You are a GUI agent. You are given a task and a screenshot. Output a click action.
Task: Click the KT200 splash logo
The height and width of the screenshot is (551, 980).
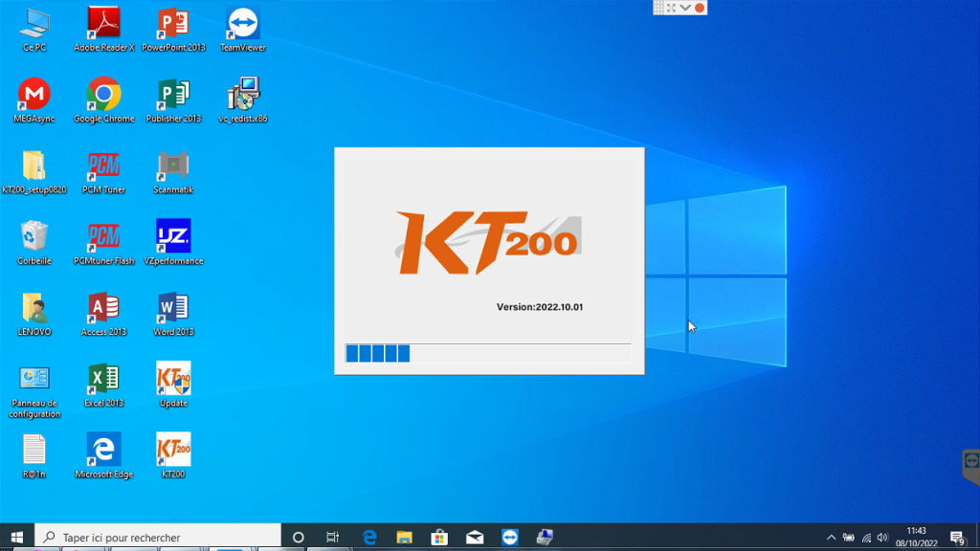pos(488,243)
